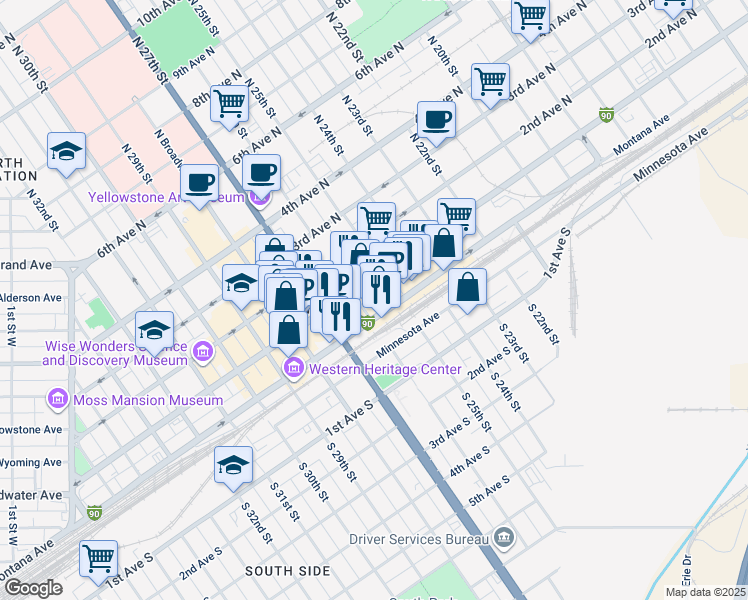
Task: Select the restaurant marker nearest Interstate 90 shield downtown
Action: (342, 317)
